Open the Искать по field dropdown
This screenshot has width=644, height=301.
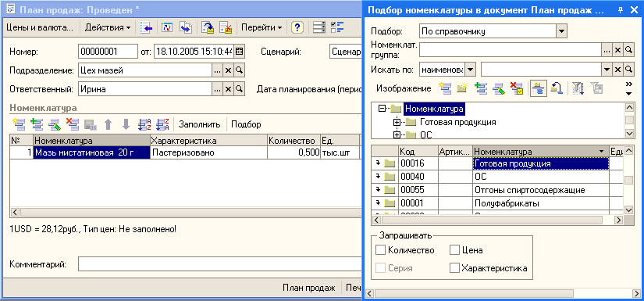point(470,69)
